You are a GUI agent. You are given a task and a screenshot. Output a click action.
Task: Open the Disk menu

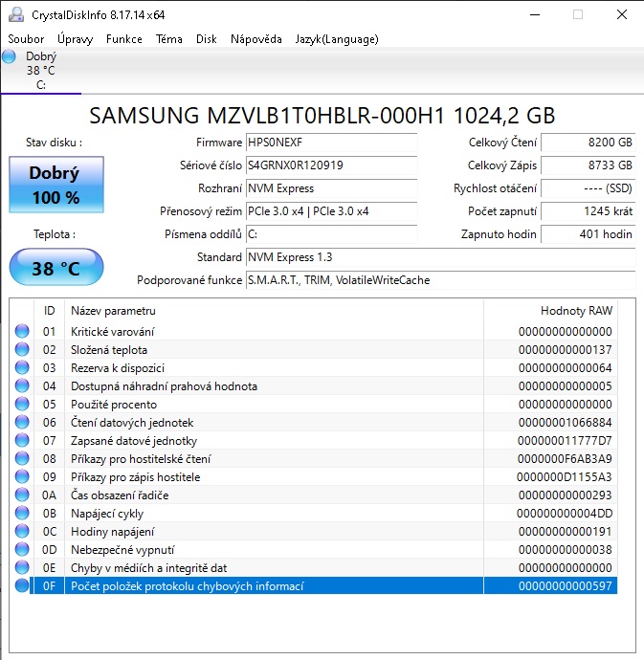[206, 39]
